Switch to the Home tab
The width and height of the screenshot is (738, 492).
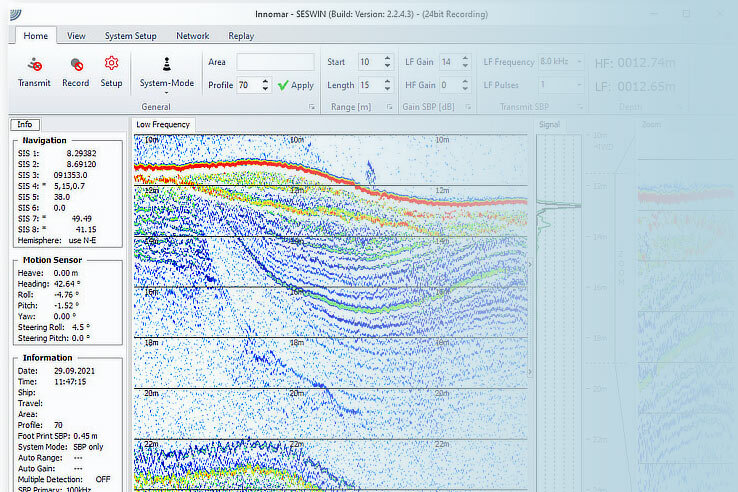tap(36, 36)
